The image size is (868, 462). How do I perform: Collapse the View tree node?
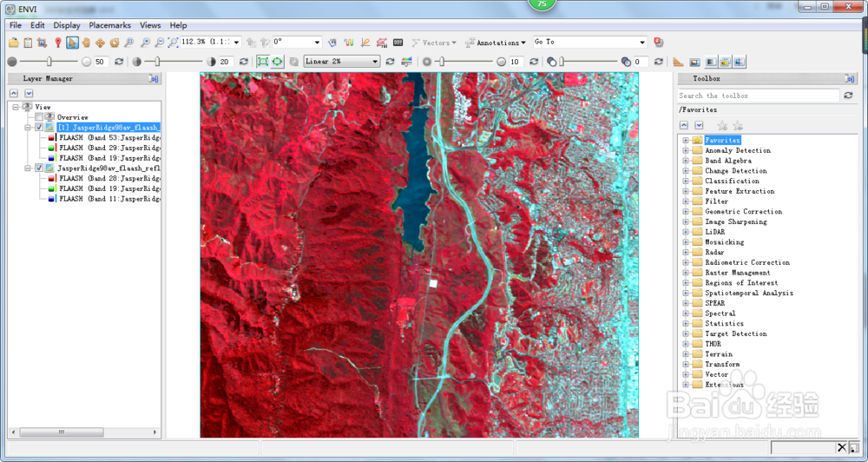click(x=16, y=107)
